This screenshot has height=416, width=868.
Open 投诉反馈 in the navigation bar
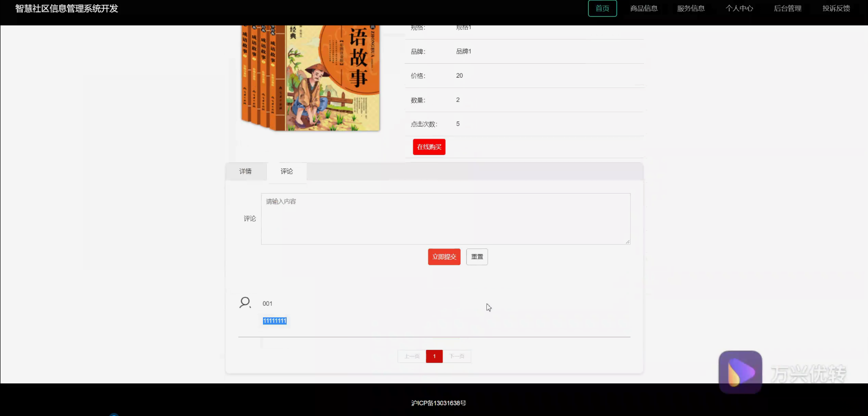pyautogui.click(x=836, y=8)
